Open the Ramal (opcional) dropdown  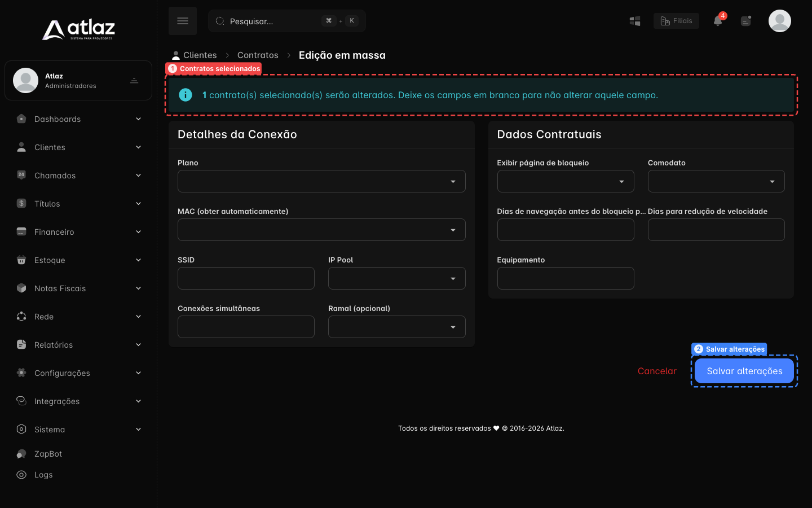[x=397, y=327]
